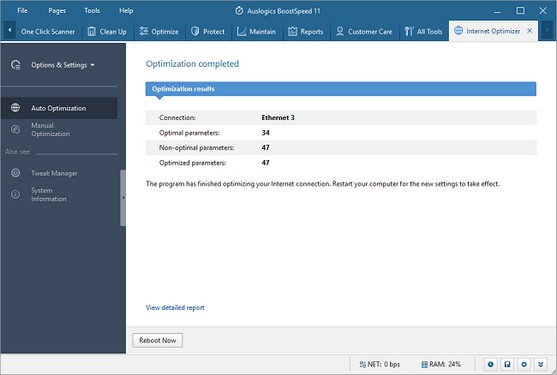Switch to the All Tools tab
Viewport: 557px width, 375px height.
pos(423,32)
